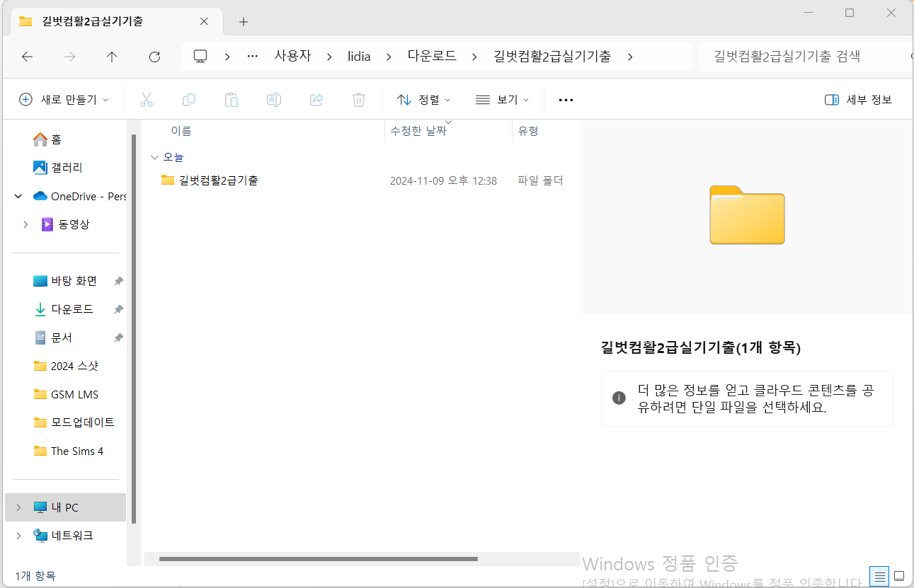Screen dimensions: 914x588
Task: Switch to details list view layout
Action: tap(880, 576)
